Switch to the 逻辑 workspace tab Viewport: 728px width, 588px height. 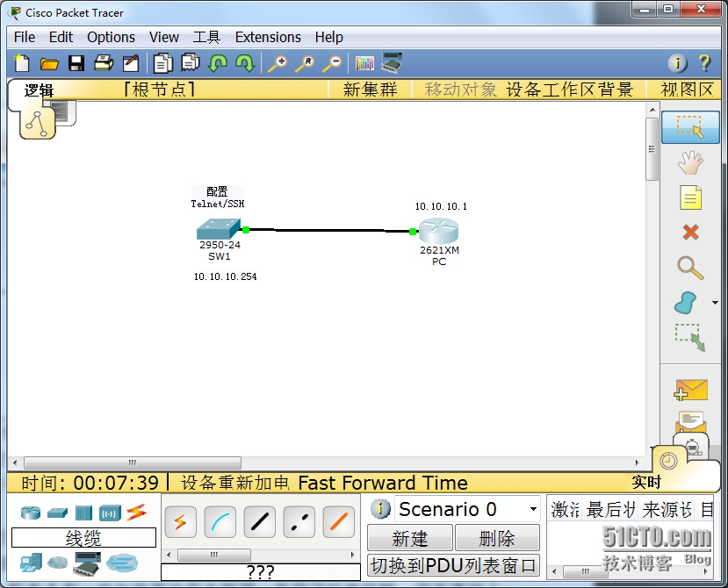[39, 90]
